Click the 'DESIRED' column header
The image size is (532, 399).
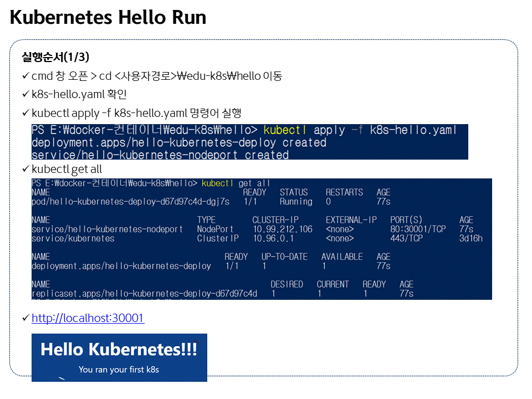(287, 284)
